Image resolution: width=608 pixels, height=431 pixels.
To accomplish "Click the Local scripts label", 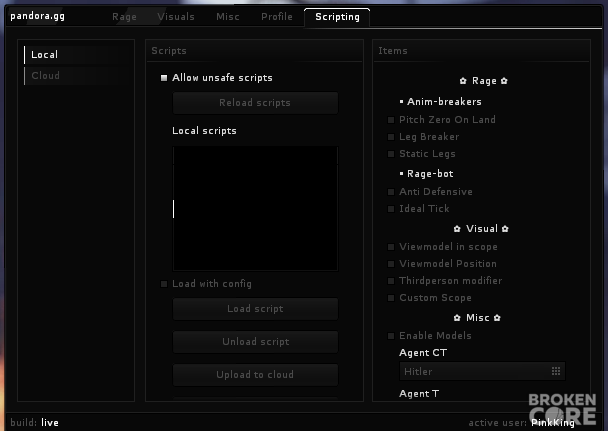I will 204,131.
